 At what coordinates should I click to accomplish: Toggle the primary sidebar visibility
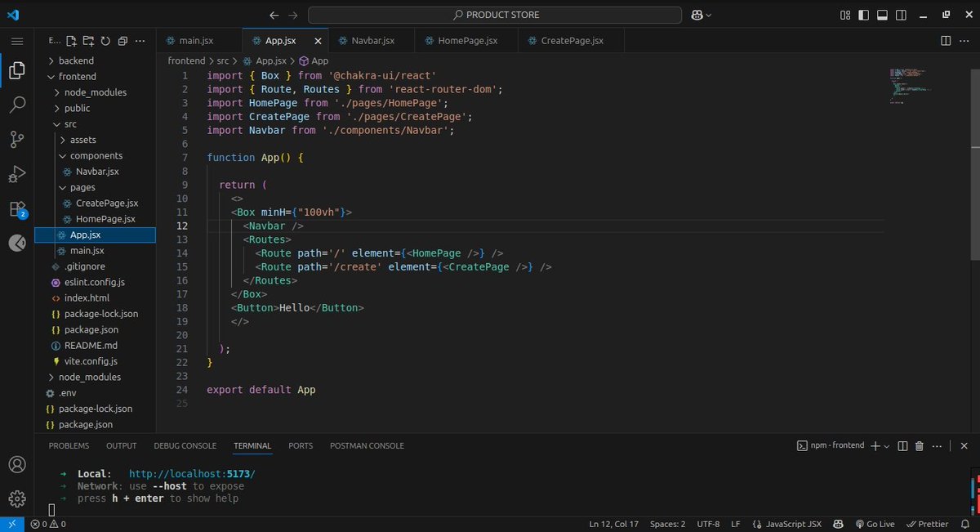pos(862,14)
